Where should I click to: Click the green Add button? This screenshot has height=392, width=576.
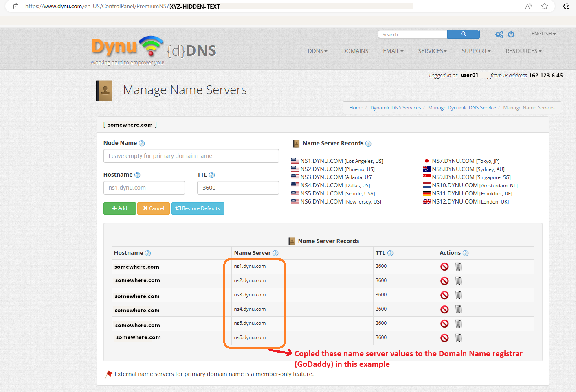[x=120, y=208]
